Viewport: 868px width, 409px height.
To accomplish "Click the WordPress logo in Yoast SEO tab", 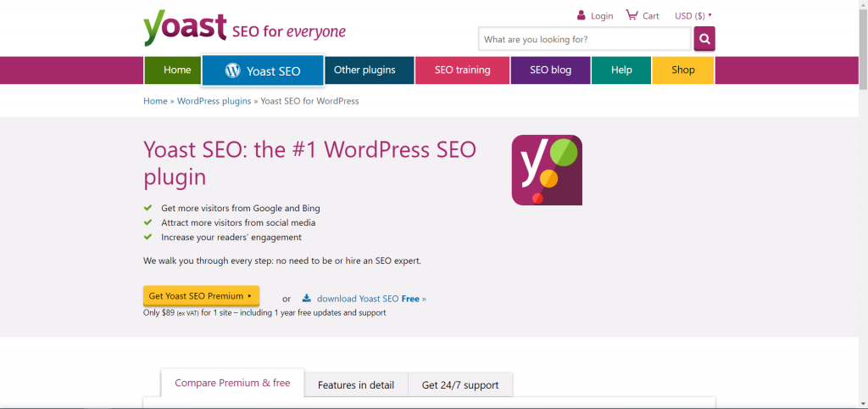I will [x=232, y=70].
